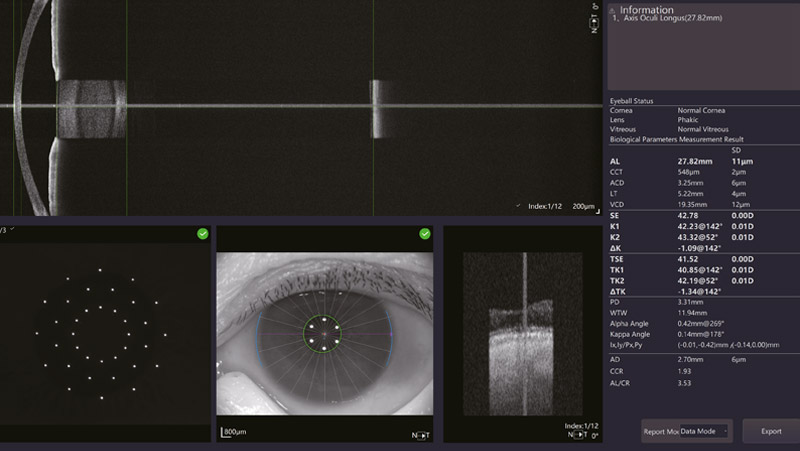Click the axial OCT B-scan image

pyautogui.click(x=301, y=108)
